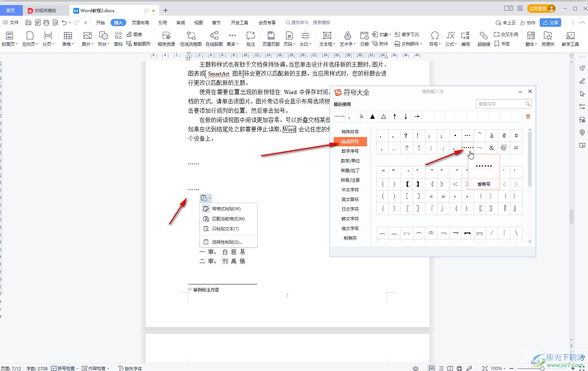Click the Bookmark (书签) icon
The height and width of the screenshot is (371, 588).
pos(502,44)
